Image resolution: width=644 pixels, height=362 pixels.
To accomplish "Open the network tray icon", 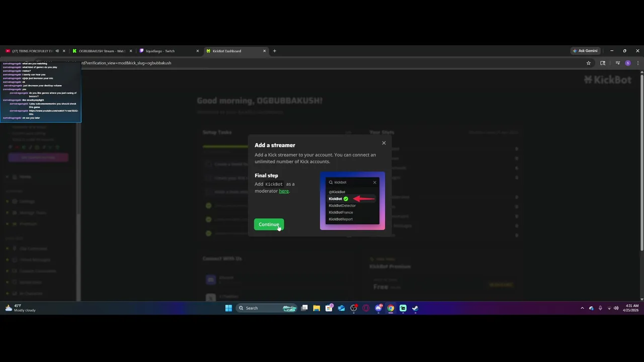I will click(x=609, y=308).
